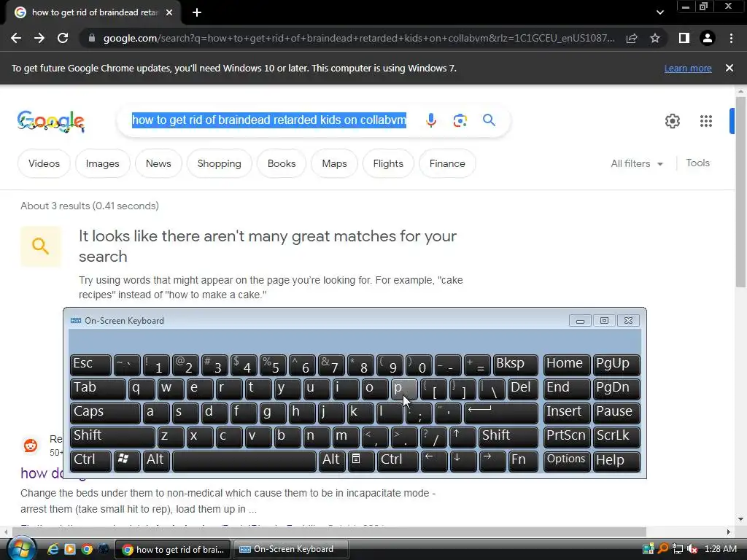Click the Chrome back arrow
The width and height of the screenshot is (747, 560).
pos(16,38)
